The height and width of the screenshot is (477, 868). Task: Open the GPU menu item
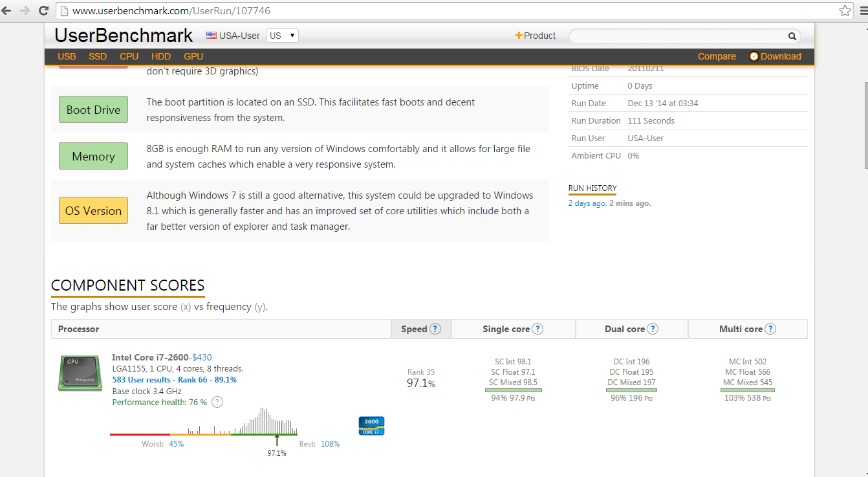[193, 56]
